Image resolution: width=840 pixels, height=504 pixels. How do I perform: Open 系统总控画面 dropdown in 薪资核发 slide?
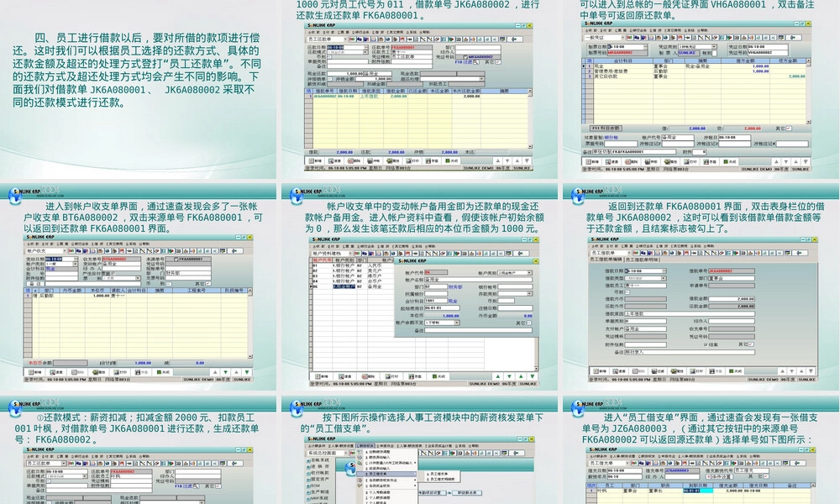[345, 453]
